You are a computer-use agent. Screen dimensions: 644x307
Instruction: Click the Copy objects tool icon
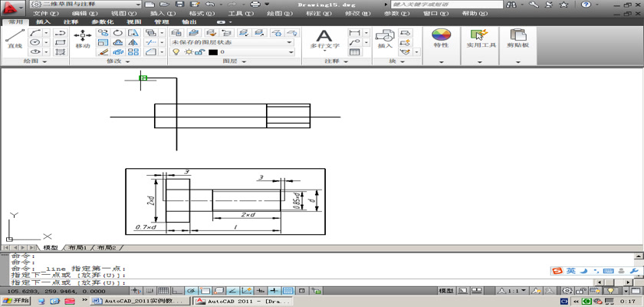103,33
